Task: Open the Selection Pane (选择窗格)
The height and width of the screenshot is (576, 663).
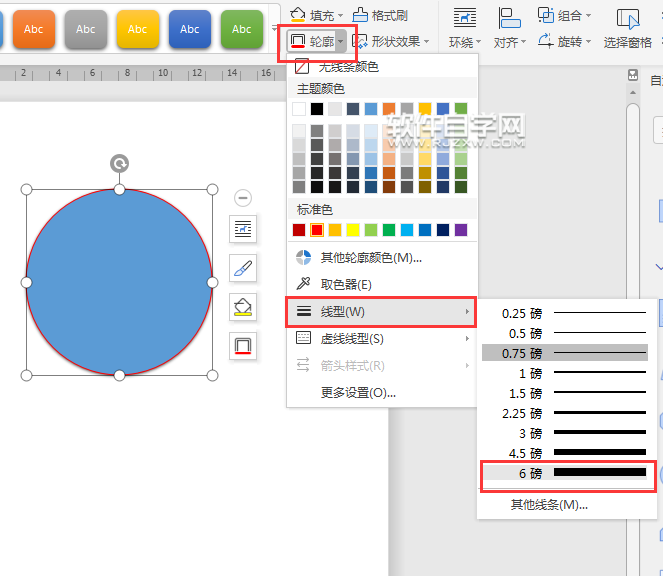Action: click(627, 29)
